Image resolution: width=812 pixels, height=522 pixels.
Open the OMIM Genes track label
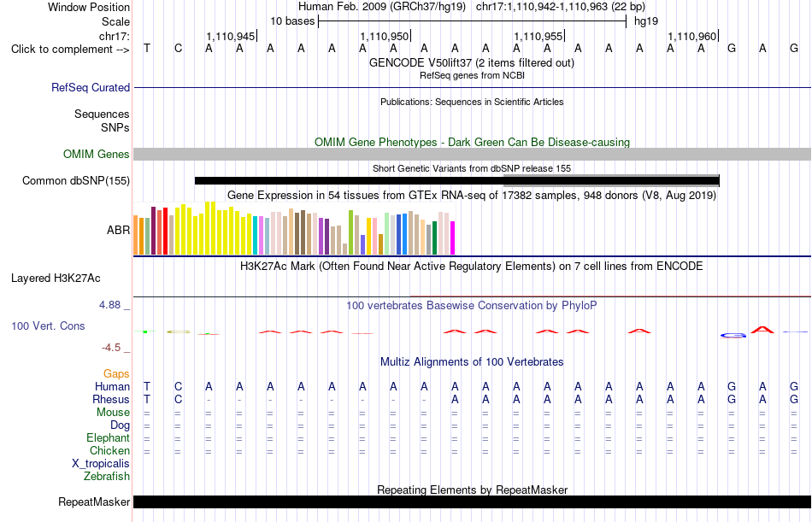pyautogui.click(x=96, y=155)
